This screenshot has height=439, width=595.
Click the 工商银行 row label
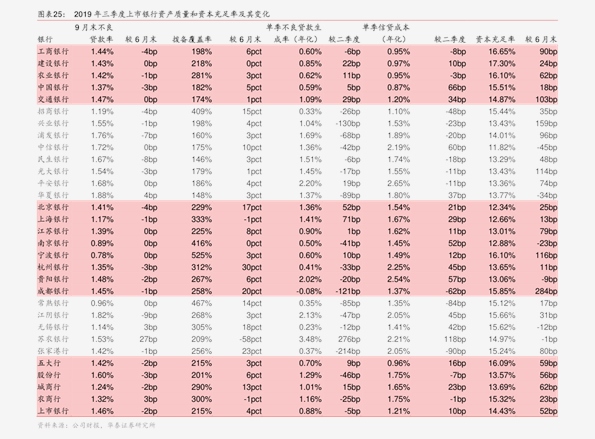(x=53, y=52)
